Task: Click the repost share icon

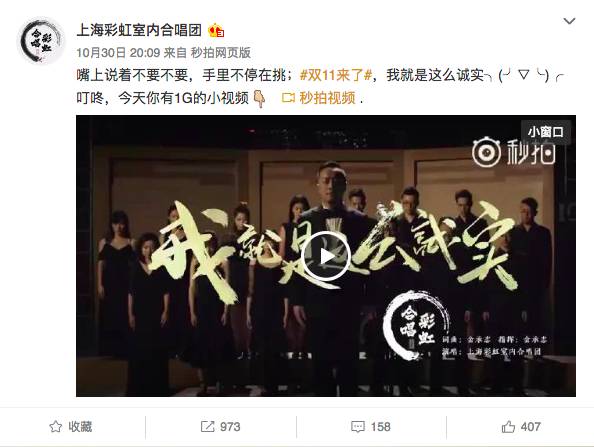Action: click(207, 427)
